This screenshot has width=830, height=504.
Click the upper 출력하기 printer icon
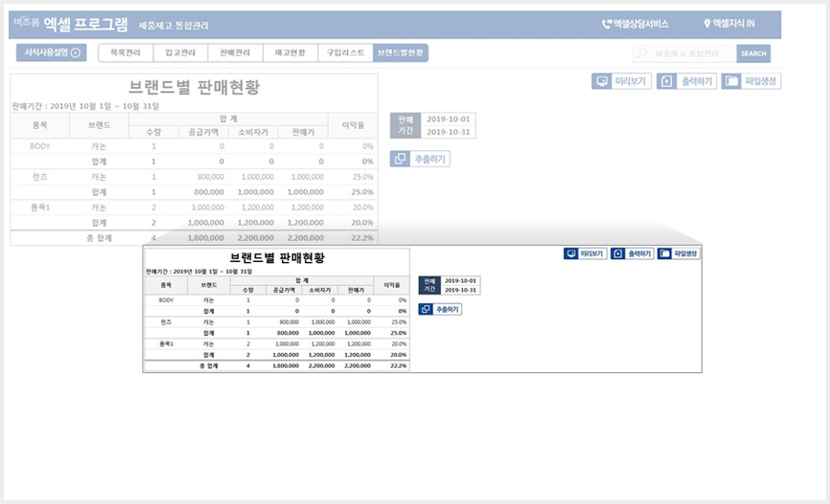click(667, 81)
